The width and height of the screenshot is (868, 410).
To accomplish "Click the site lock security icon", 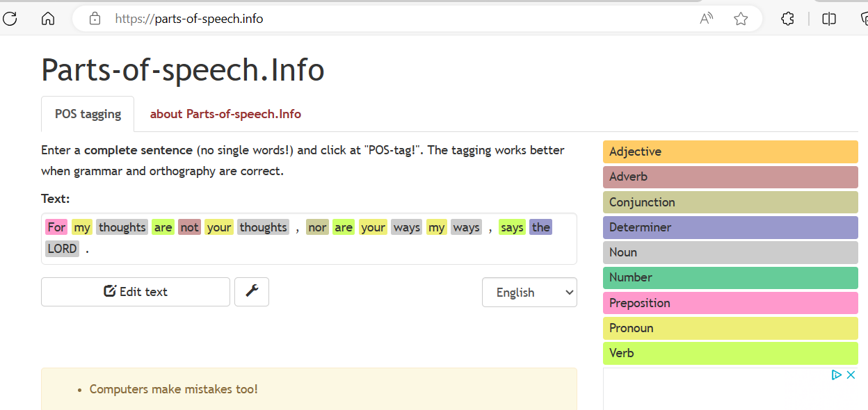I will pos(95,19).
